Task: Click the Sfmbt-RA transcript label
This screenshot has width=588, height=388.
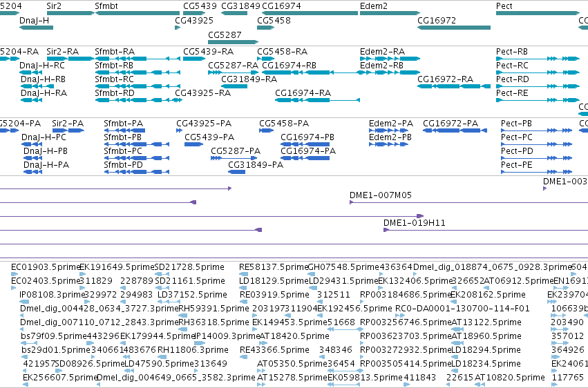Action: click(x=115, y=51)
